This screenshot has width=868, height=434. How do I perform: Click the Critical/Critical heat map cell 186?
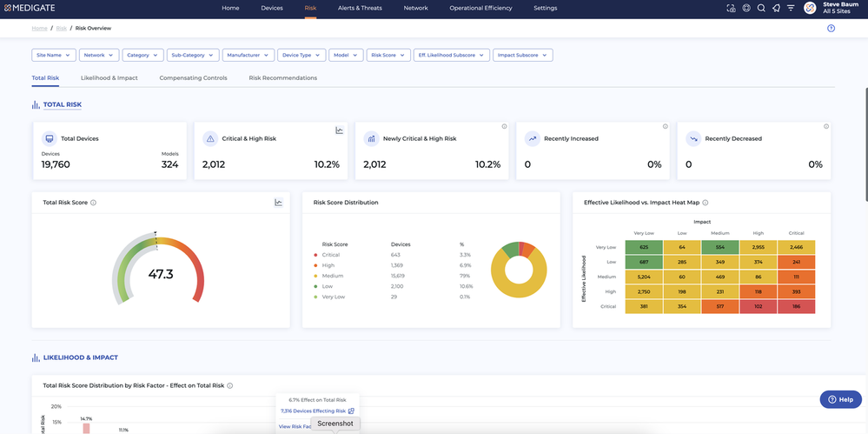coord(796,308)
